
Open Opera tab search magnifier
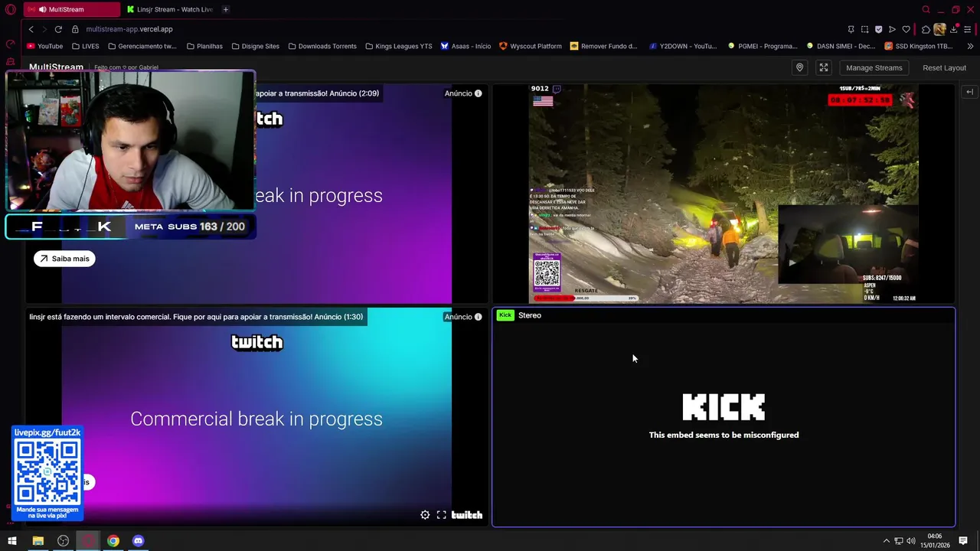(926, 9)
